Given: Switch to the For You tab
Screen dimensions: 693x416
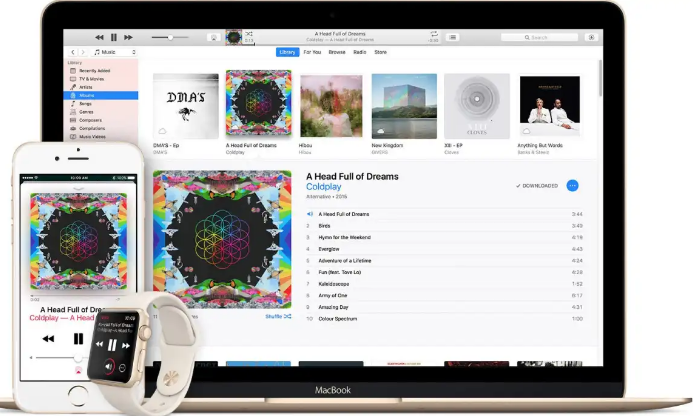Looking at the screenshot, I should coord(312,52).
